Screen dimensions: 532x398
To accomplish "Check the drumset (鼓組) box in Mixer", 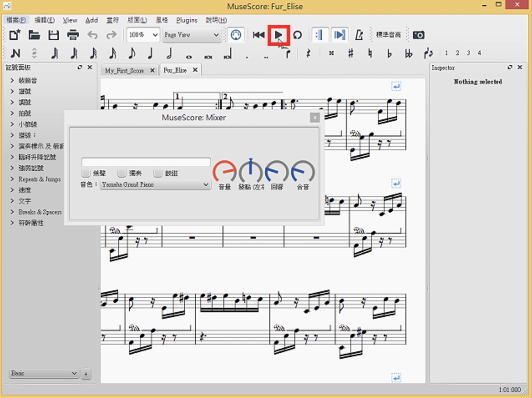I will (158, 173).
